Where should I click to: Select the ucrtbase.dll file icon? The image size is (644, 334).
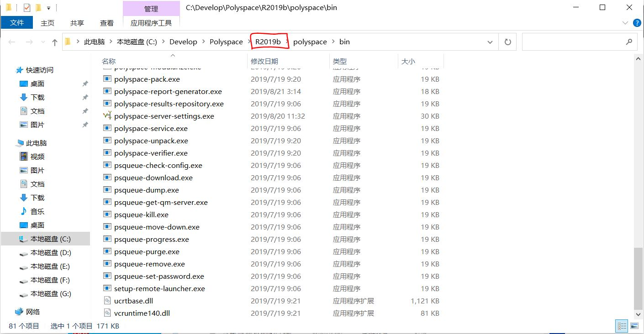[107, 301]
